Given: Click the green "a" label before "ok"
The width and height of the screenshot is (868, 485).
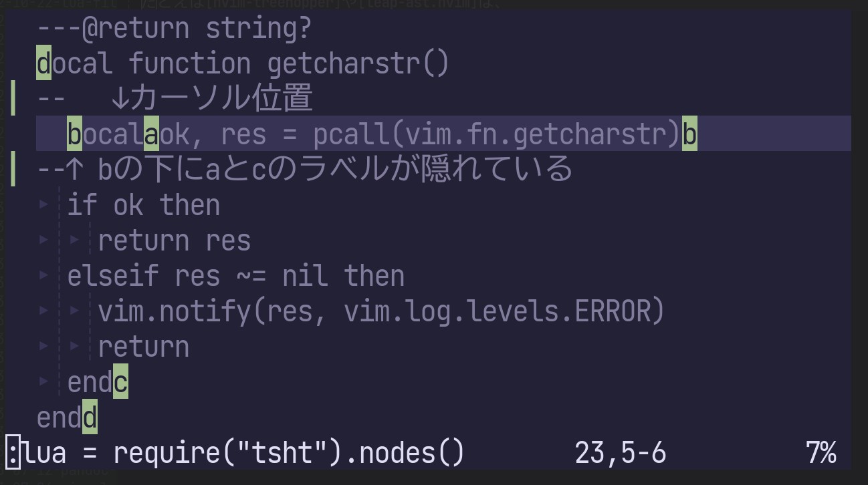Looking at the screenshot, I should coord(151,134).
